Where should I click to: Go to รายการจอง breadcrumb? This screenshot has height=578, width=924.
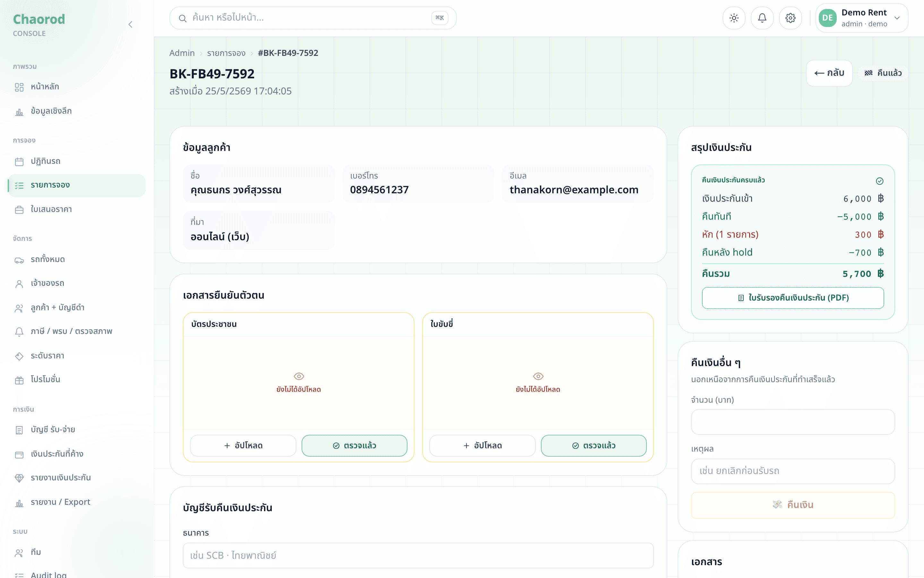[226, 53]
